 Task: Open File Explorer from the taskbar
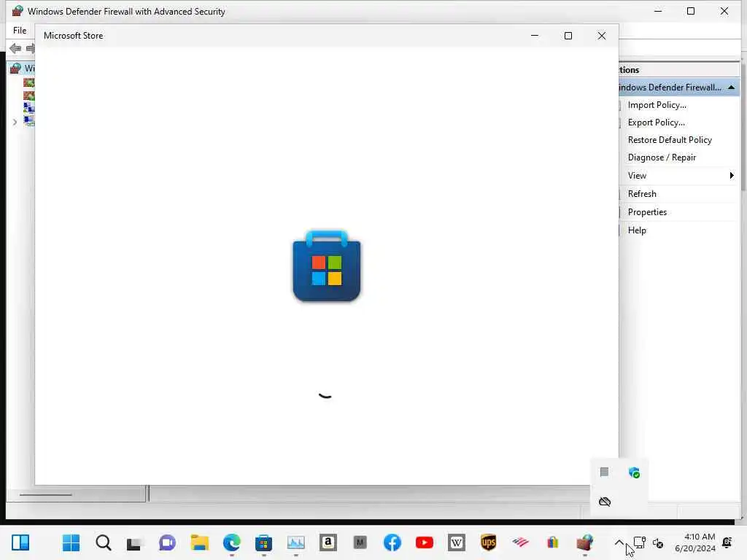tap(200, 542)
